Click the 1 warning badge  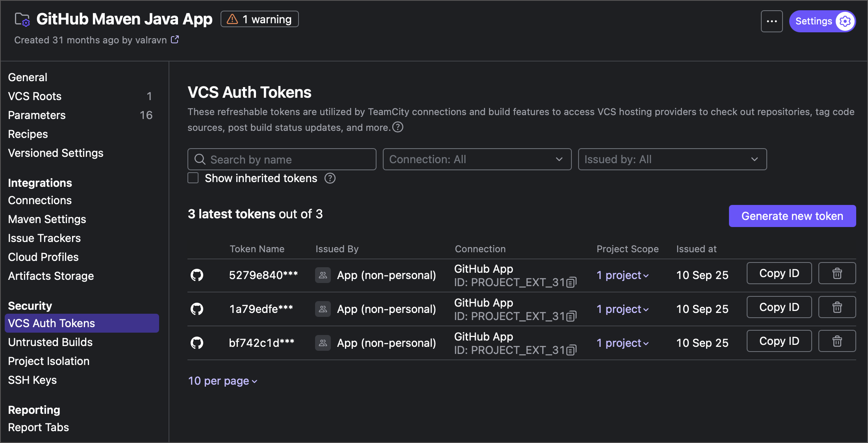(259, 19)
